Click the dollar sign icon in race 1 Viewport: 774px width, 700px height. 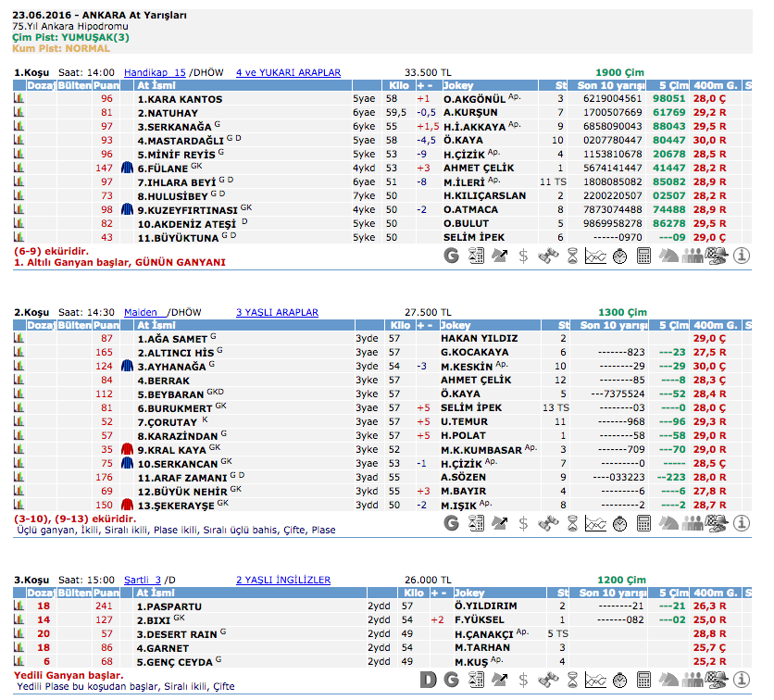coord(523,256)
